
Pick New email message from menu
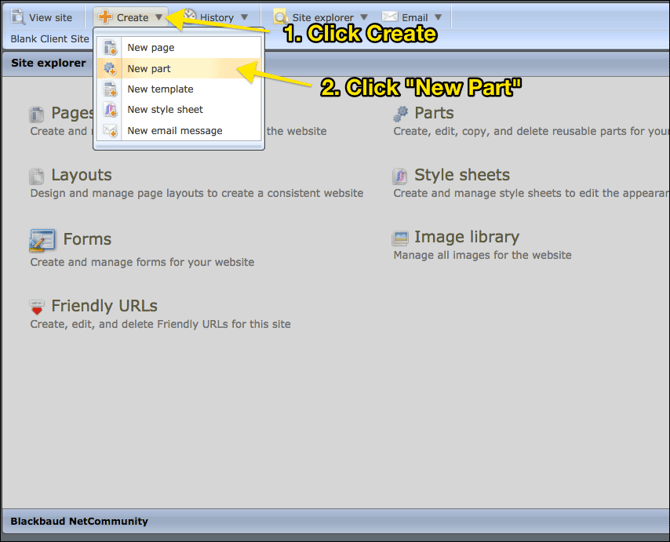coord(174,131)
